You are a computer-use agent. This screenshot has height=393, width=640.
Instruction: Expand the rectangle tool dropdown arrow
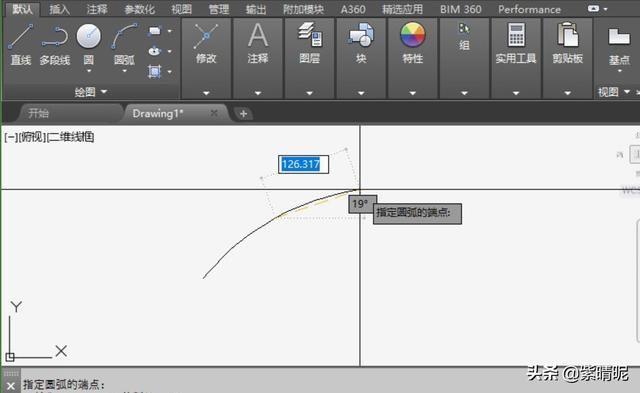(170, 31)
